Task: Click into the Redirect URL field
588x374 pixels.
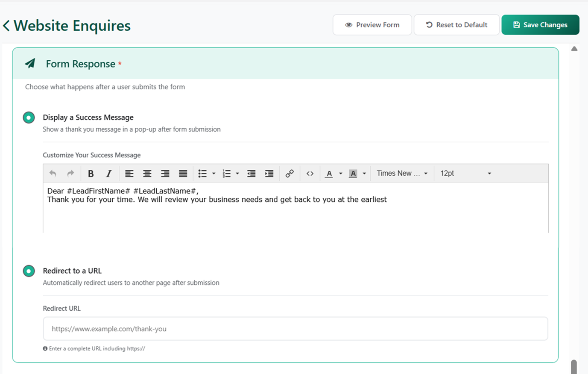Action: pos(295,329)
